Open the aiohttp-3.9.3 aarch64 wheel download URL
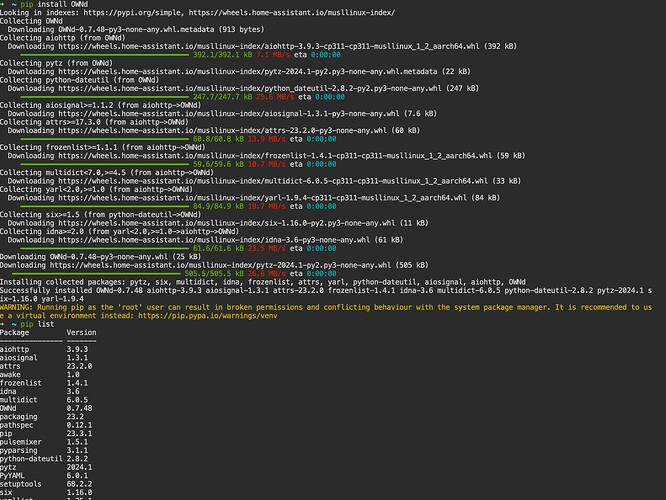 point(269,46)
